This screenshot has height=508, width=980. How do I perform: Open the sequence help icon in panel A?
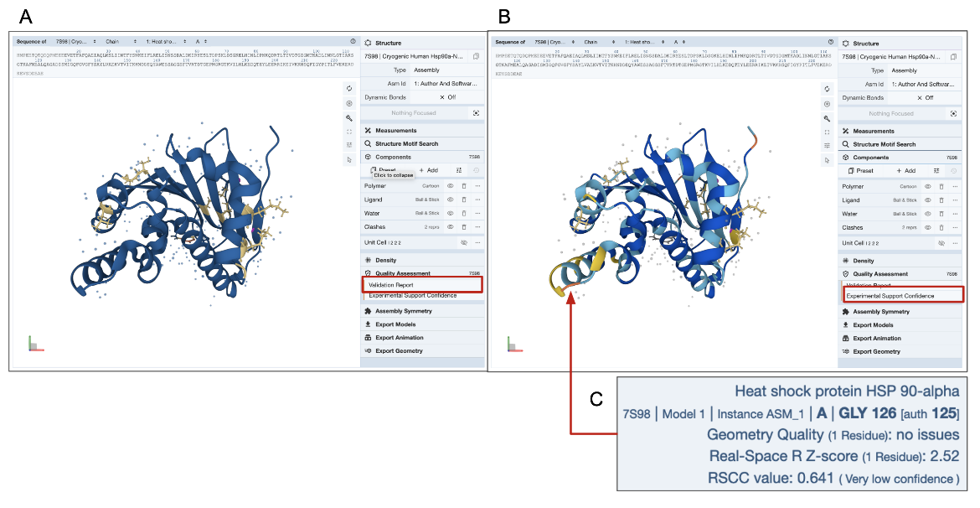click(353, 41)
